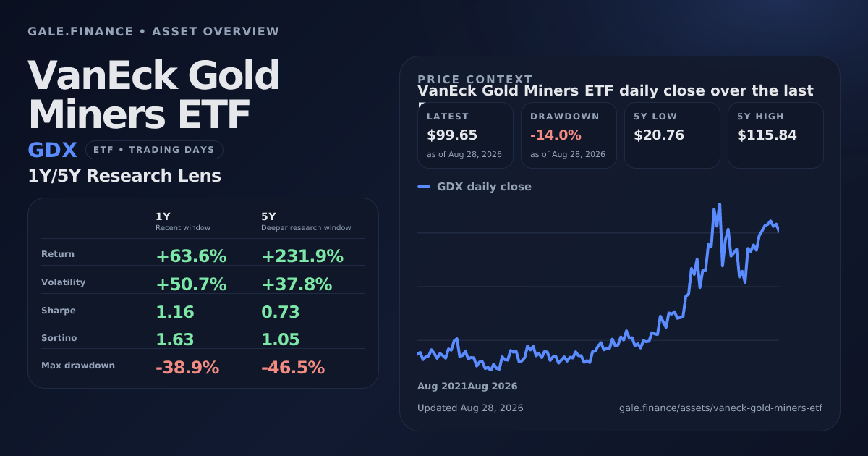Select the Latest $99.65 card
The width and height of the screenshot is (868, 456).
pos(465,135)
